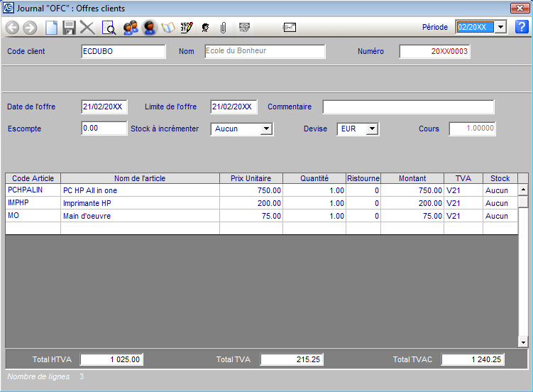The height and width of the screenshot is (392, 533).
Task: Click the Code client input field
Action: 123,52
